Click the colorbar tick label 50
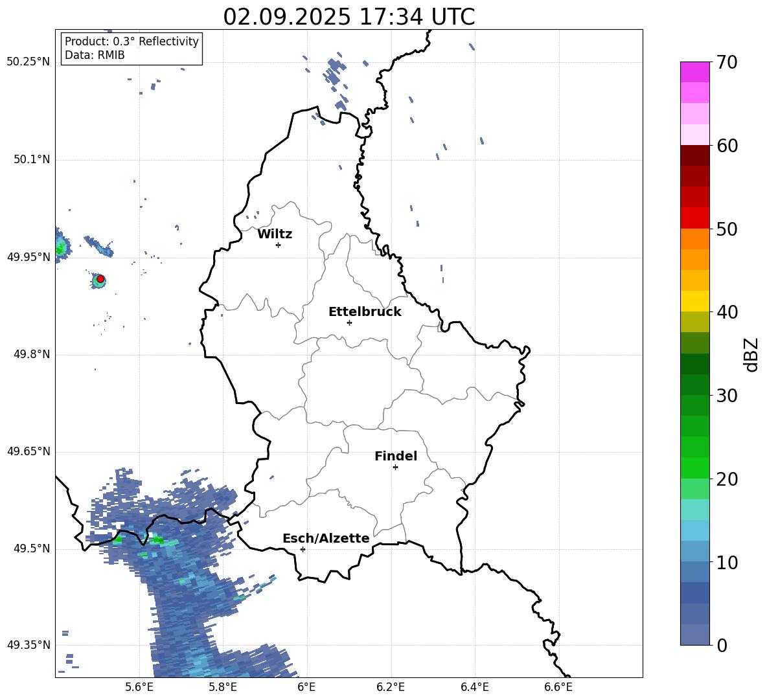The image size is (767, 700). [727, 229]
